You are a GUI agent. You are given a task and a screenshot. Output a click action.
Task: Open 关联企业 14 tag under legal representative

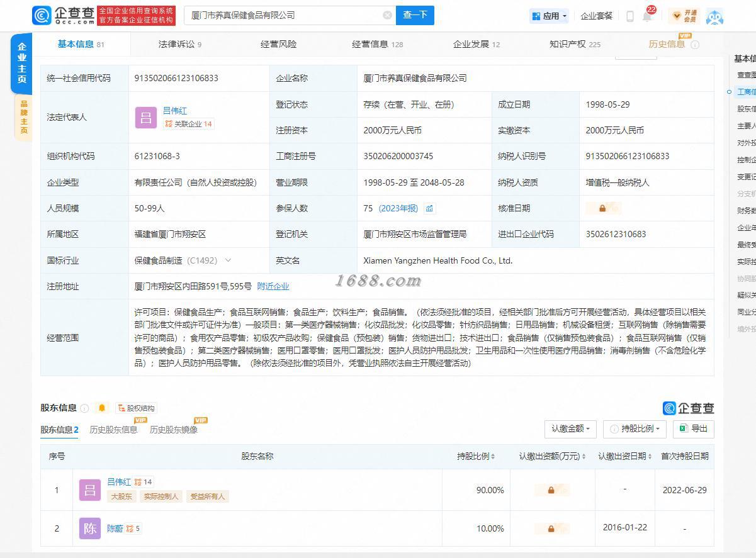point(188,124)
